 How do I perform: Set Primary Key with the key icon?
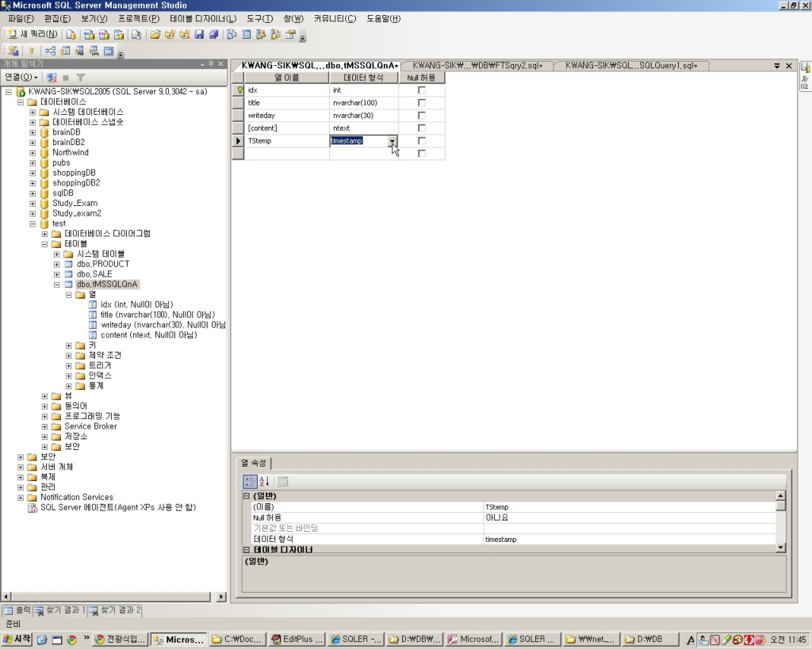(x=31, y=51)
